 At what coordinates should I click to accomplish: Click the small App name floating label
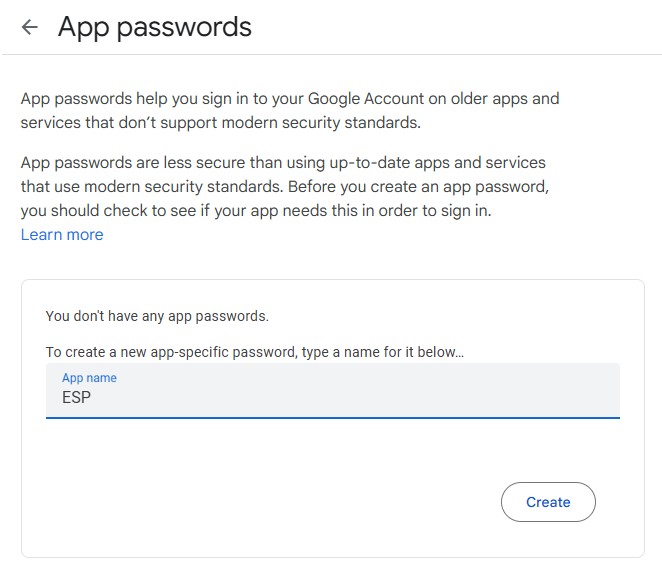pos(89,378)
